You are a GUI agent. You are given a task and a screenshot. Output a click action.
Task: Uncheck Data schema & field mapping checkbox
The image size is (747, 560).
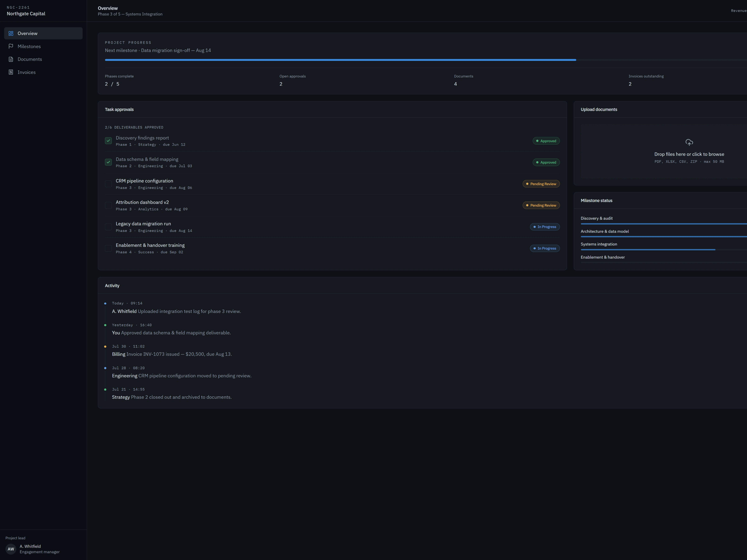tap(108, 162)
